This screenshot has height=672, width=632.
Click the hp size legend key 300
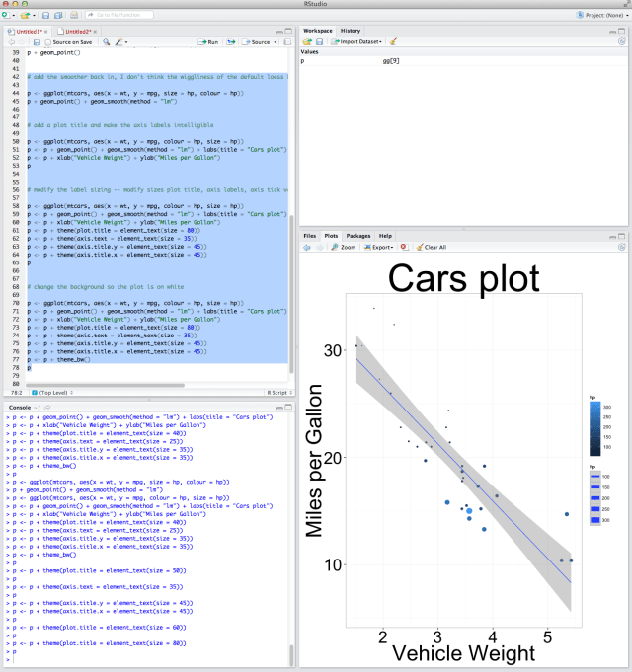(595, 520)
